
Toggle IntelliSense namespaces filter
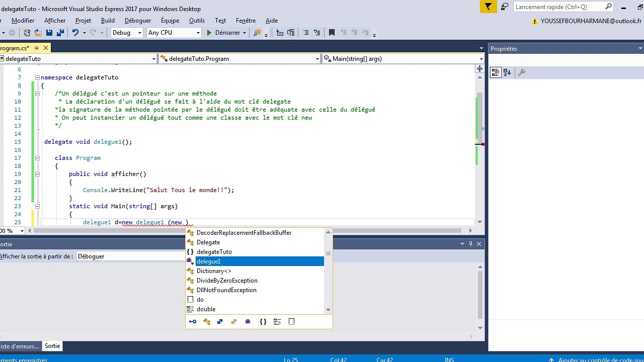pos(263,322)
